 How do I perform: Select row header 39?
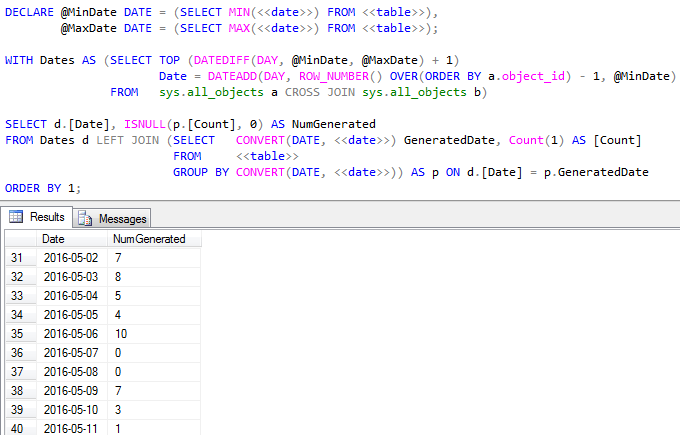pos(20,410)
